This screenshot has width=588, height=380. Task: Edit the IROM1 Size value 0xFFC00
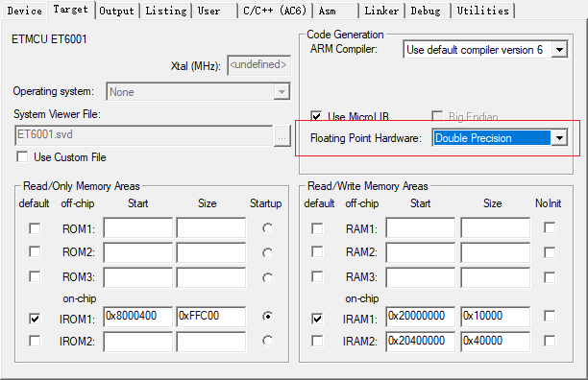point(211,317)
